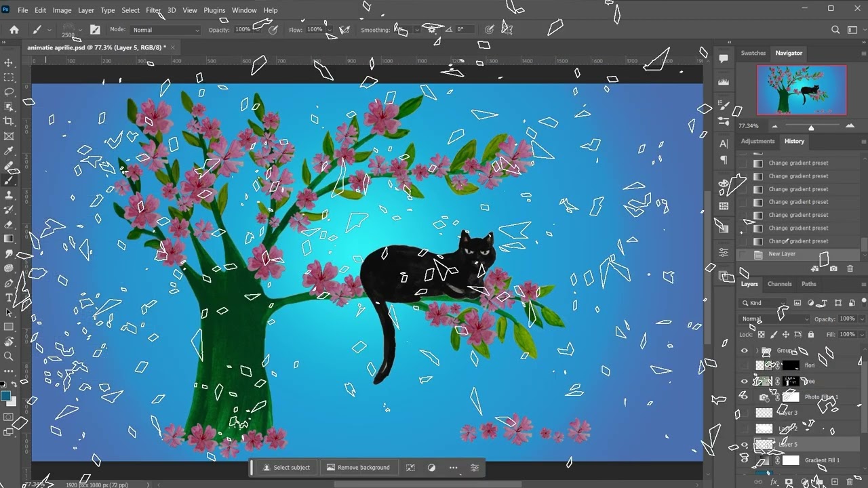Viewport: 868px width, 488px height.
Task: Select the Frame tool
Action: [9, 136]
